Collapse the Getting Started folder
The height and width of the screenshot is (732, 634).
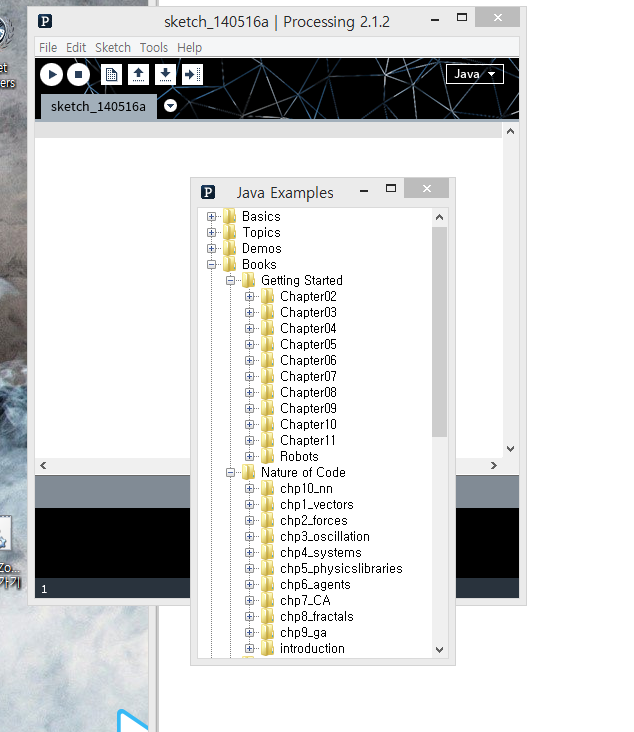(x=231, y=281)
